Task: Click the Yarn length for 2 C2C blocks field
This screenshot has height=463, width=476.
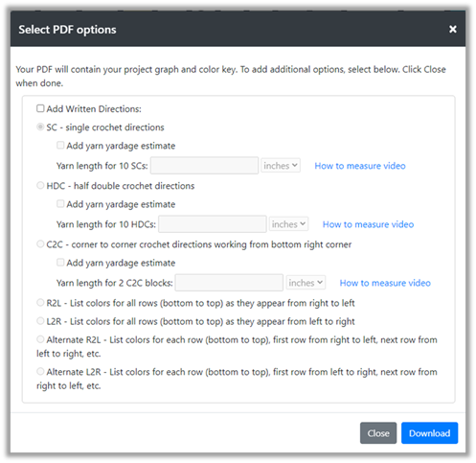Action: (229, 283)
